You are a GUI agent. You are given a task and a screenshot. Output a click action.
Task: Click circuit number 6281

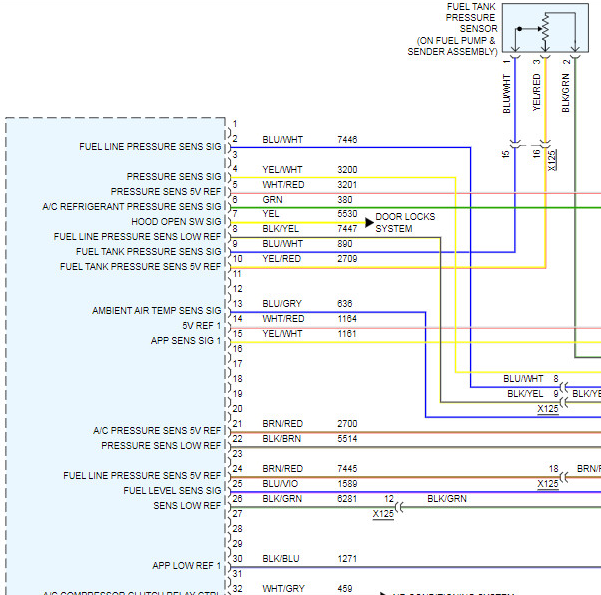pyautogui.click(x=347, y=498)
